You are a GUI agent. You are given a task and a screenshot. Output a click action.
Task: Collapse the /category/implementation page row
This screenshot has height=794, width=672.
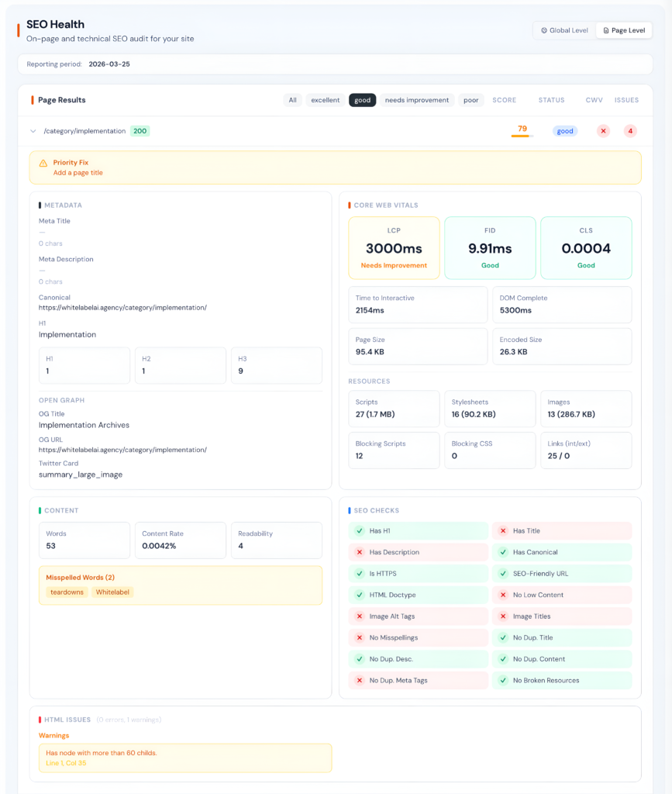[33, 131]
